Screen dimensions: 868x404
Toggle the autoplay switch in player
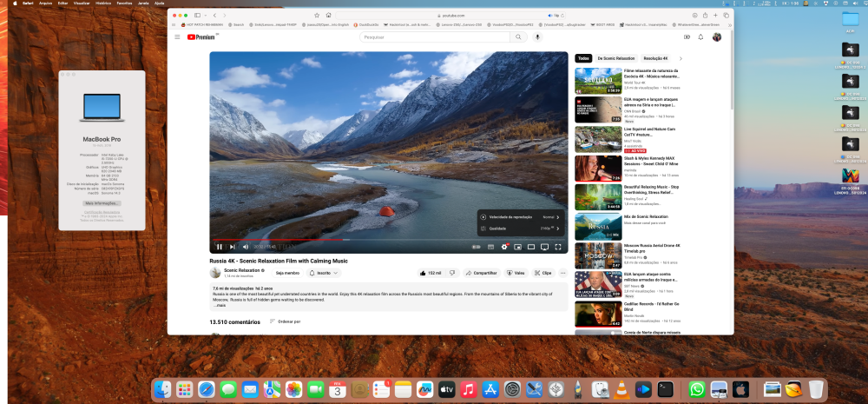[x=476, y=247]
